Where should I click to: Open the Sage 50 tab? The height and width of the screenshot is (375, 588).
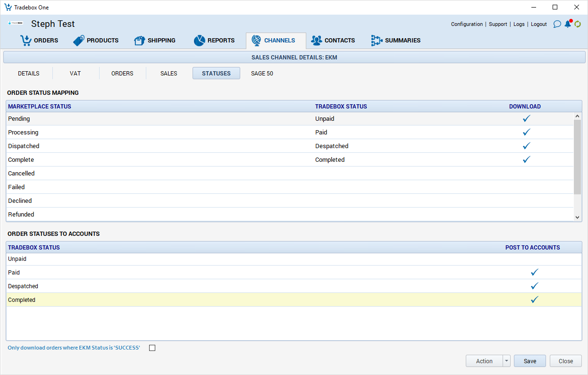click(262, 74)
